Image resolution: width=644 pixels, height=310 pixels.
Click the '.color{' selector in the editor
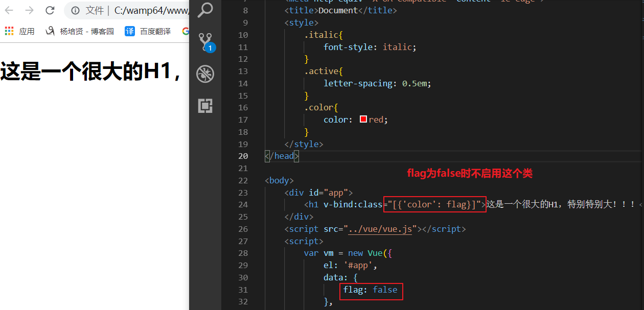(321, 107)
